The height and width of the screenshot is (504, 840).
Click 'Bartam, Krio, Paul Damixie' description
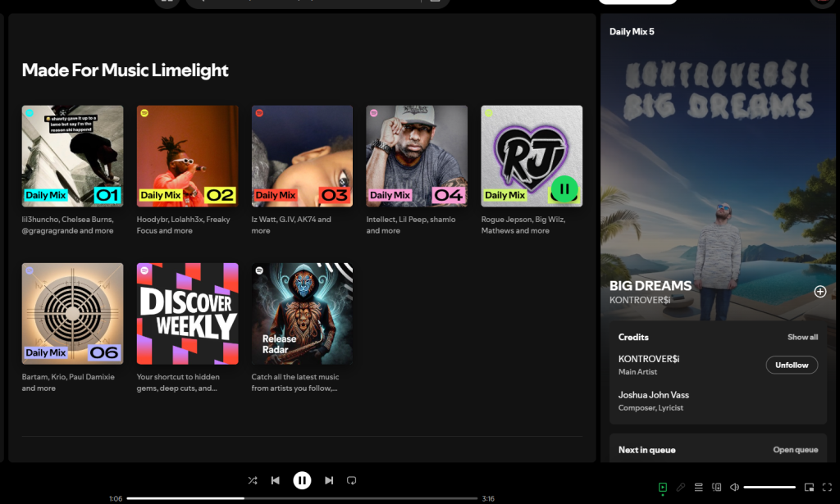coord(68,383)
